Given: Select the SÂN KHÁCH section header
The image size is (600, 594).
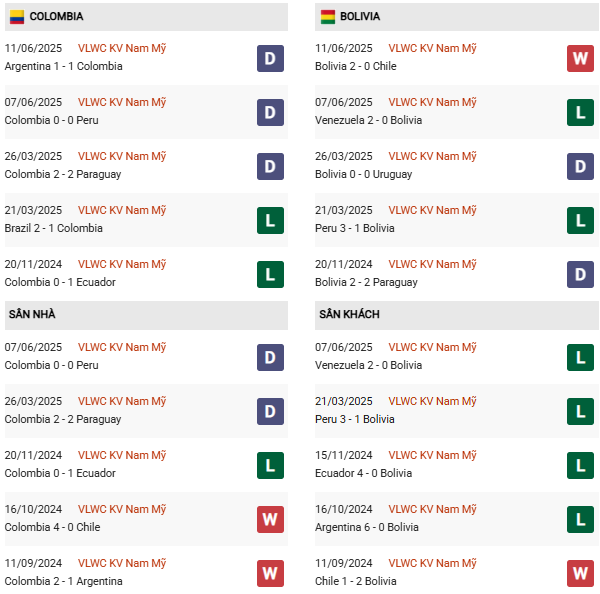Looking at the screenshot, I should point(350,315).
